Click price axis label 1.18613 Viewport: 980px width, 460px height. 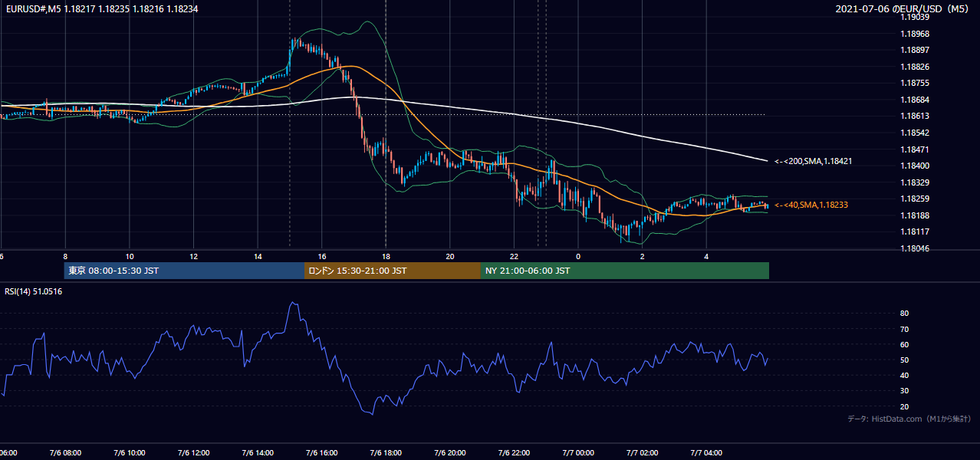click(916, 116)
